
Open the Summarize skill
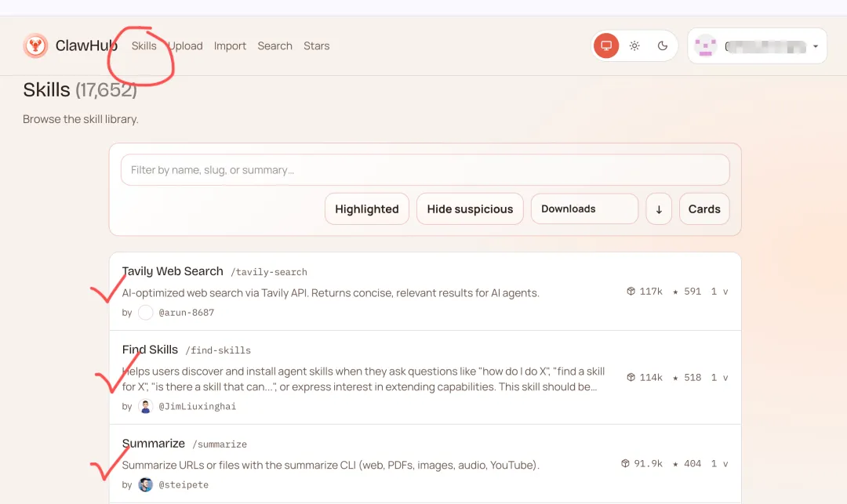154,443
